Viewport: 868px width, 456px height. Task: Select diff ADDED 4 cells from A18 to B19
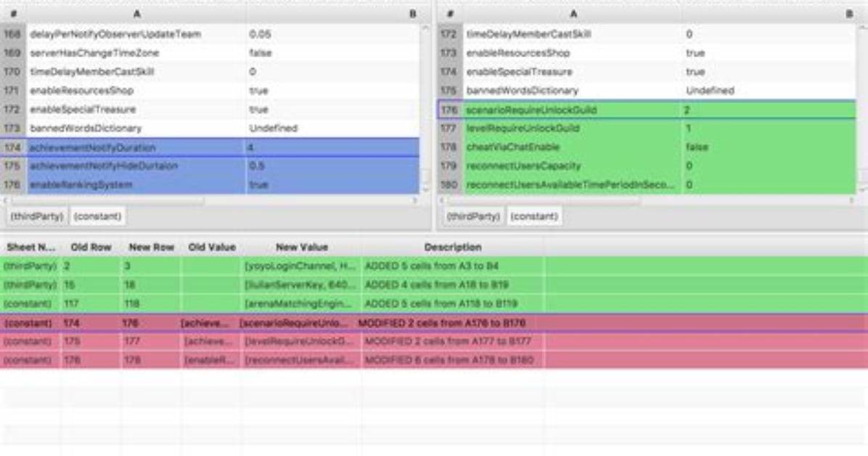[x=434, y=285]
